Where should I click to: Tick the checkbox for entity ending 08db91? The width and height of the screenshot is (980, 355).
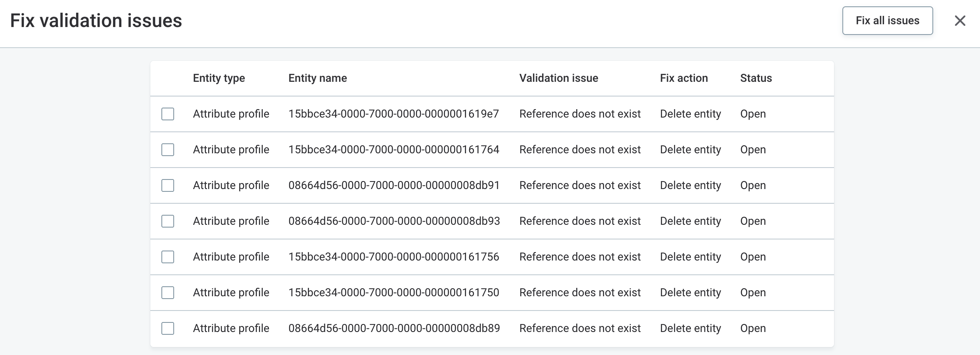click(x=168, y=185)
